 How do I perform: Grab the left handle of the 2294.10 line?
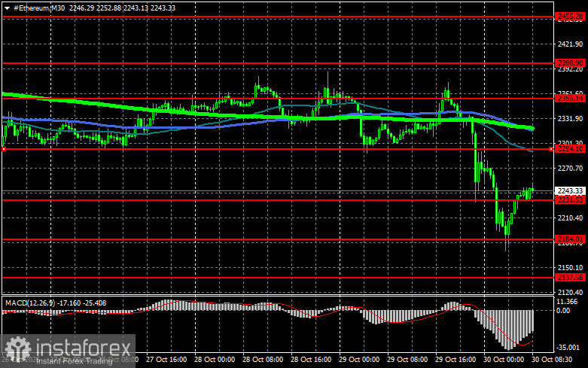4,149
